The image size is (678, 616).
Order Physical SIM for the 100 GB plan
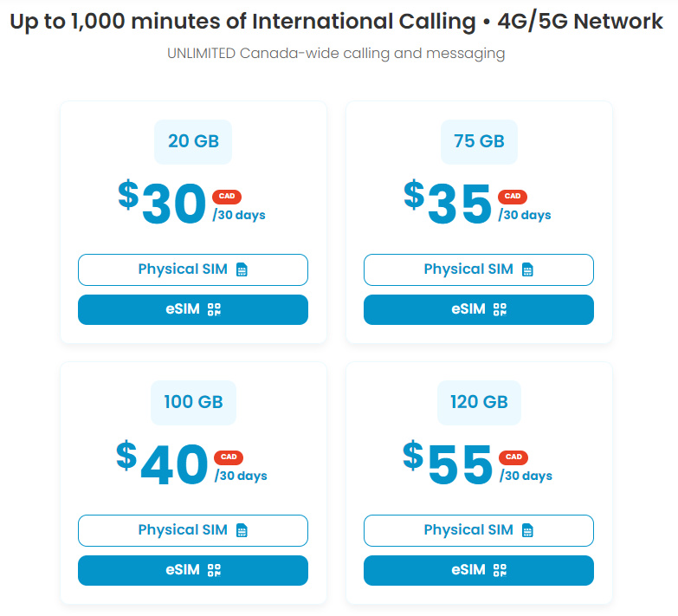click(x=192, y=530)
